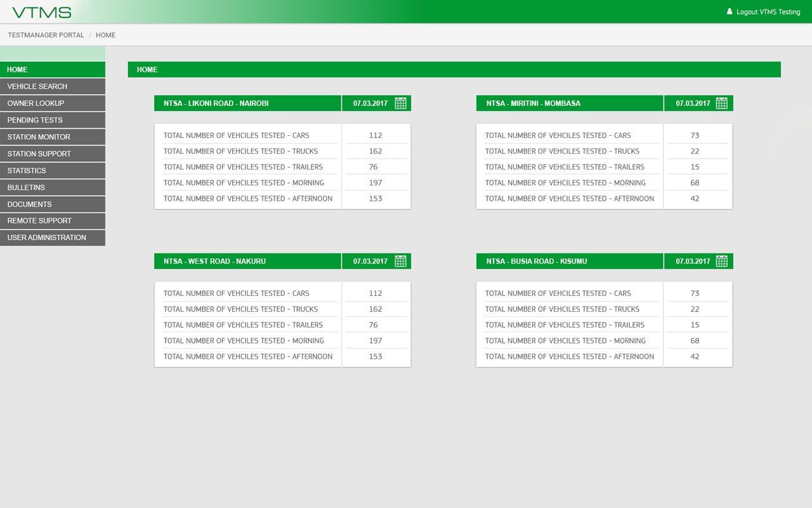Image resolution: width=812 pixels, height=508 pixels.
Task: Select Afternoon row in Busia Road Kisumu table
Action: (605, 357)
